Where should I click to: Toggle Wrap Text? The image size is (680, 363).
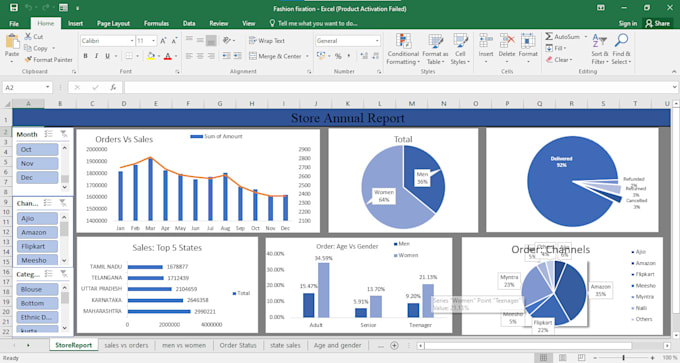267,41
